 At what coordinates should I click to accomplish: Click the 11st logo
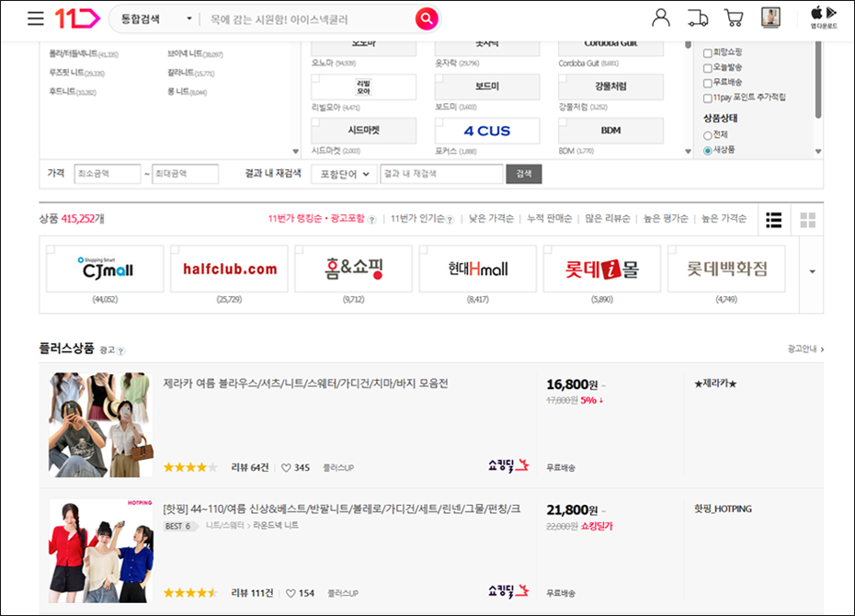[76, 18]
